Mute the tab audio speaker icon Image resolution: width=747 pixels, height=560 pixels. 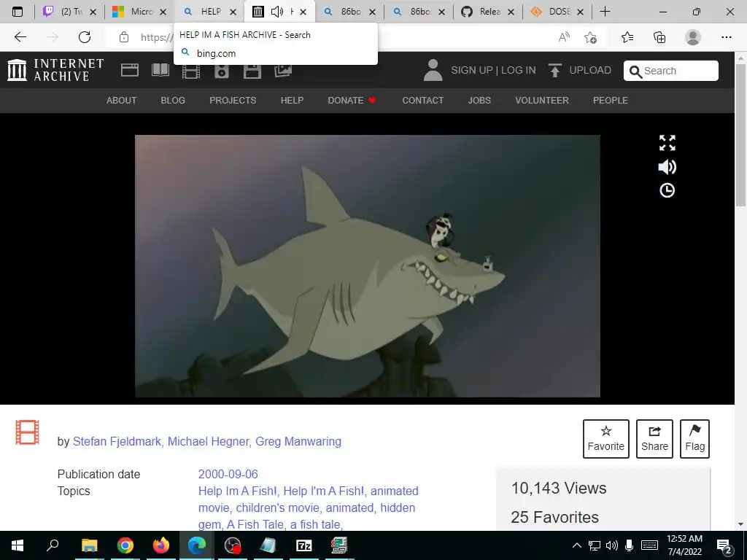(276, 12)
